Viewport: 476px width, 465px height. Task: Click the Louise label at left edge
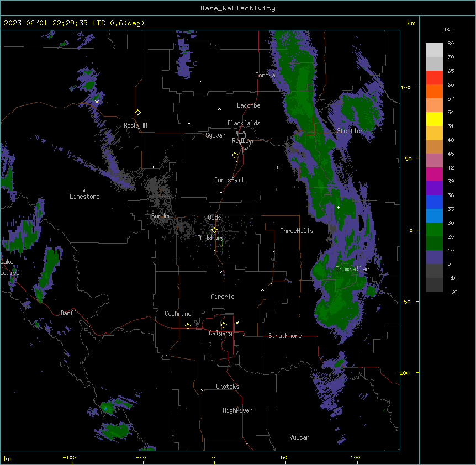tap(10, 273)
